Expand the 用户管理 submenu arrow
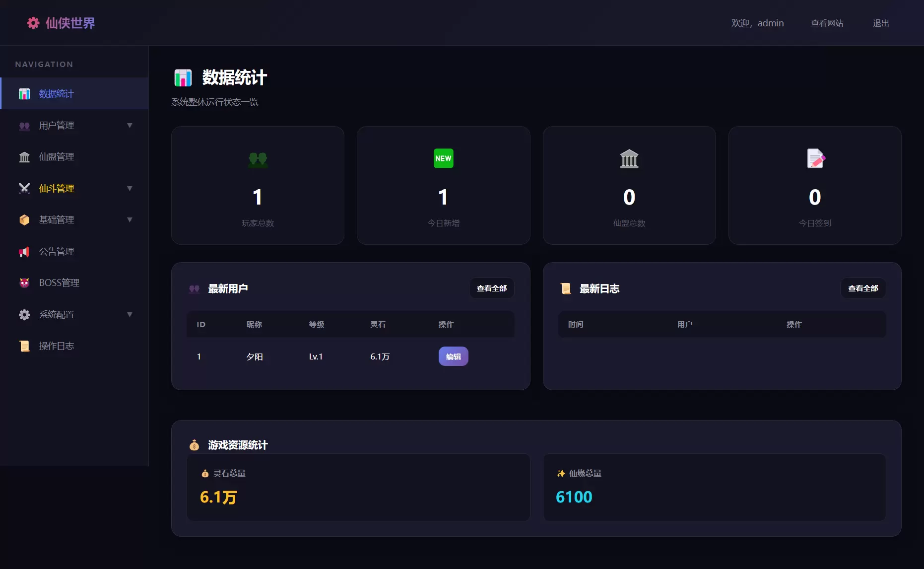This screenshot has width=924, height=569. tap(130, 126)
